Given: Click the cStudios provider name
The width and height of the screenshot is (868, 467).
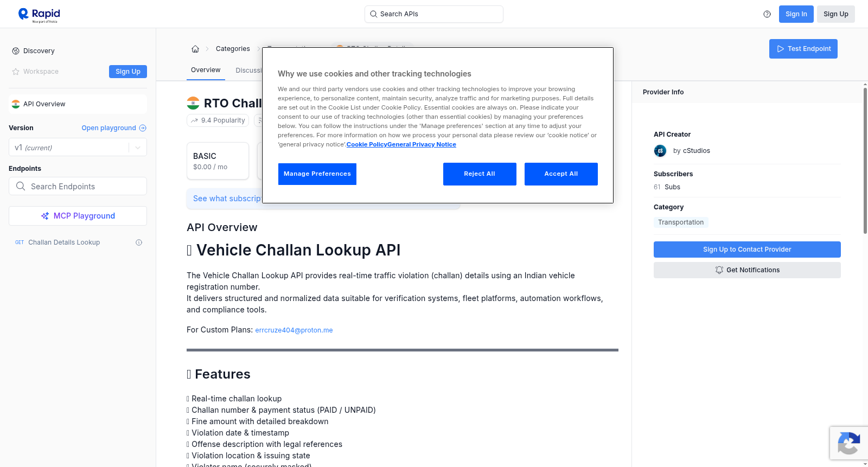Looking at the screenshot, I should (696, 151).
